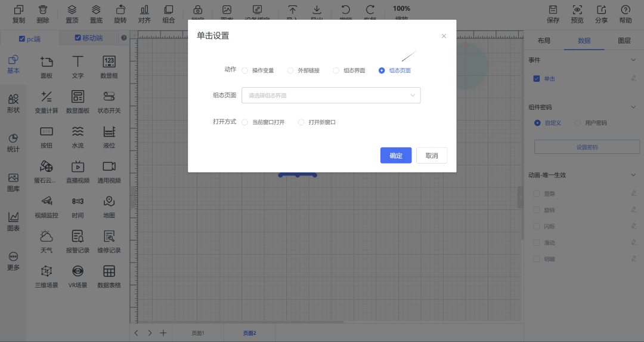644x342 pixels.
Task: Add a new page with plus button
Action: click(163, 333)
